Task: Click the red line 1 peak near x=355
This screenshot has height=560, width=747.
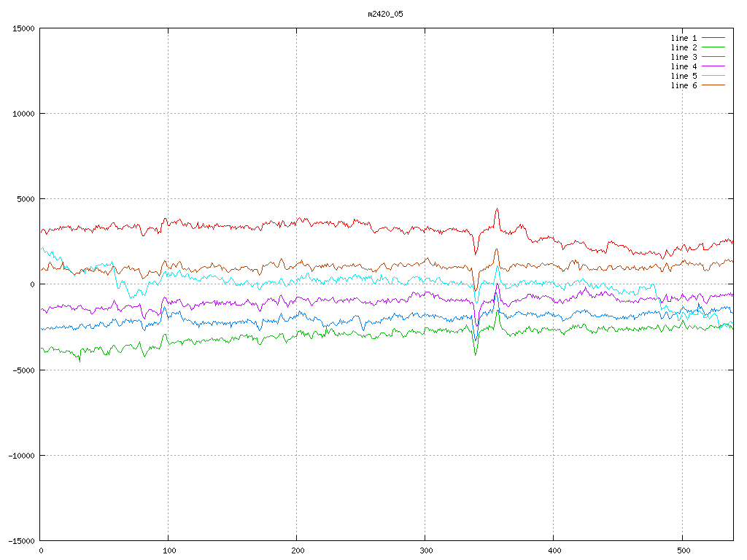Action: [x=497, y=209]
